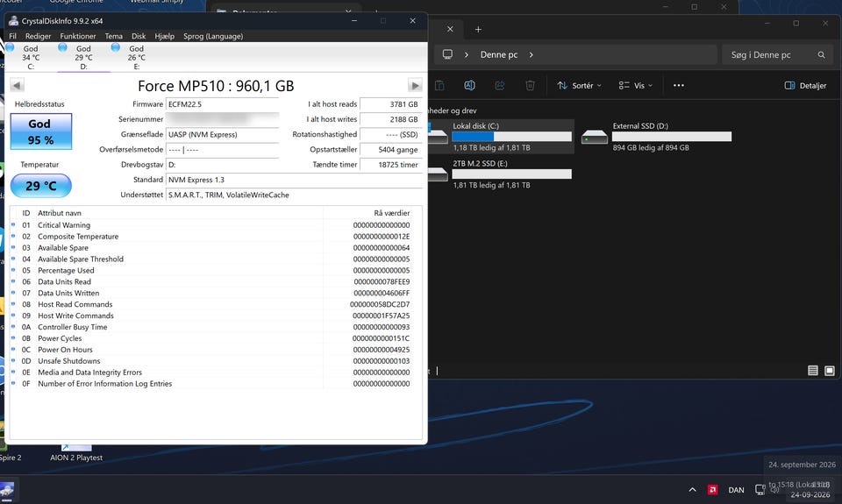Open the Vis dropdown in File Explorer
The height and width of the screenshot is (504, 842).
pos(635,85)
